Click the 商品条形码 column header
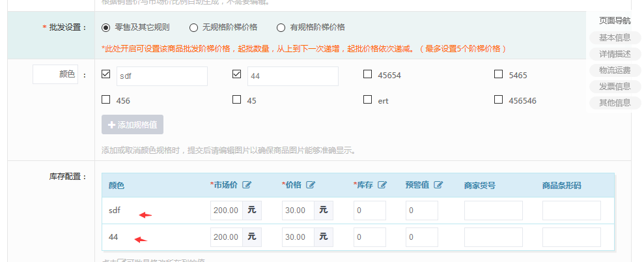644x262 pixels. coord(562,186)
